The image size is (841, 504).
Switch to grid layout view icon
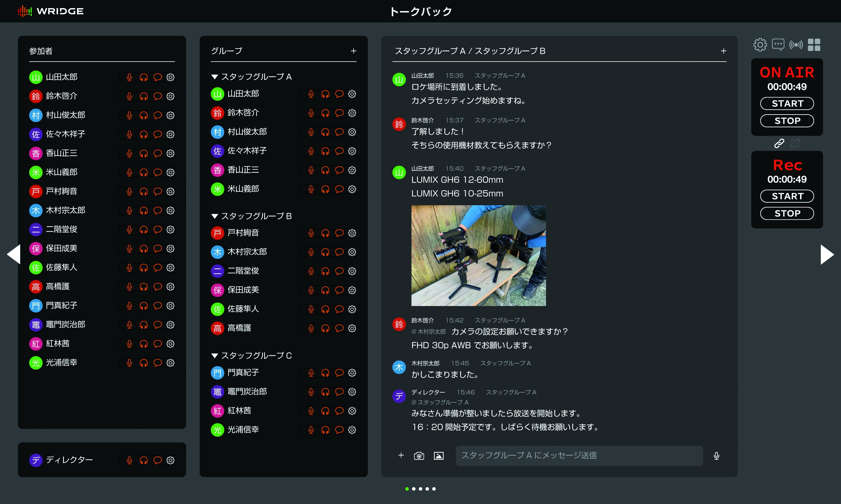tap(814, 45)
